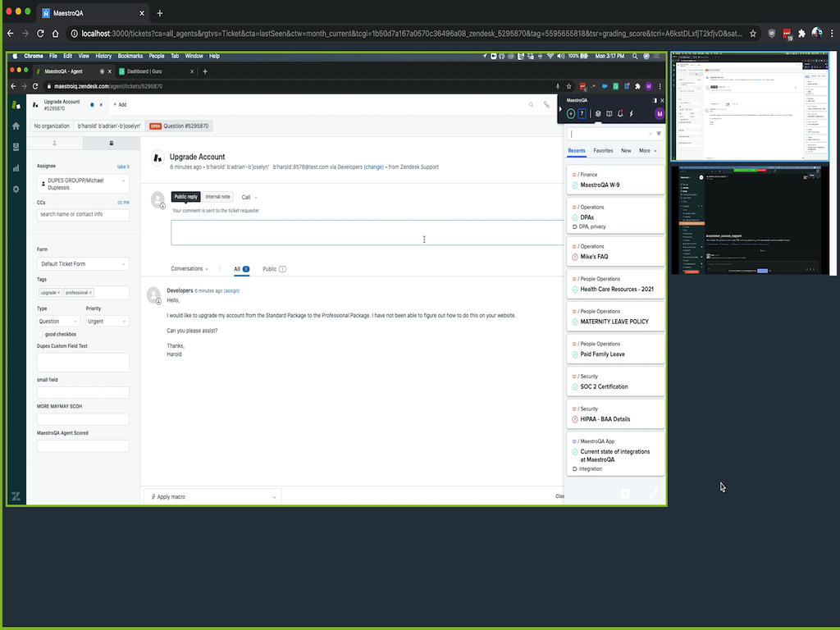The height and width of the screenshot is (630, 840).
Task: Open the Views icon in Zendesk sidebar
Action: pyautogui.click(x=16, y=147)
